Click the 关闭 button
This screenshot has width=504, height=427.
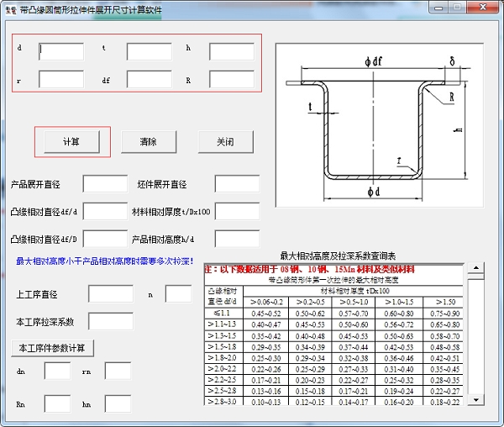(224, 141)
